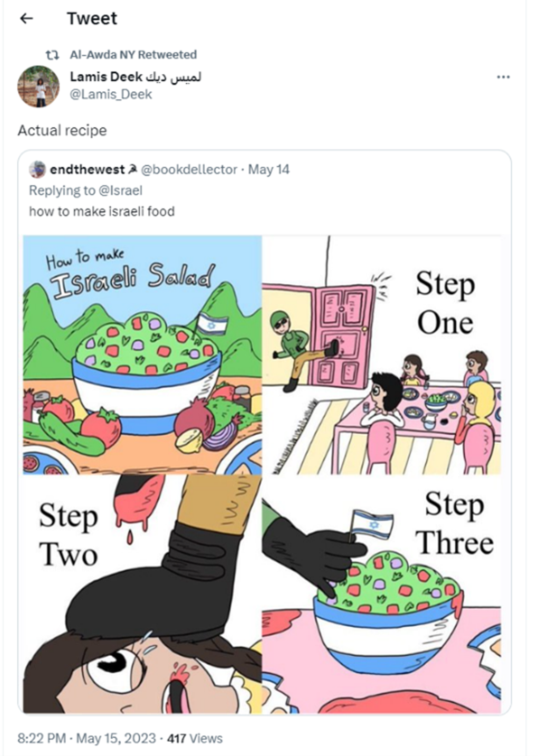Click the retweet icon beside Al-Awda NY
This screenshot has width=538, height=756.
[52, 55]
